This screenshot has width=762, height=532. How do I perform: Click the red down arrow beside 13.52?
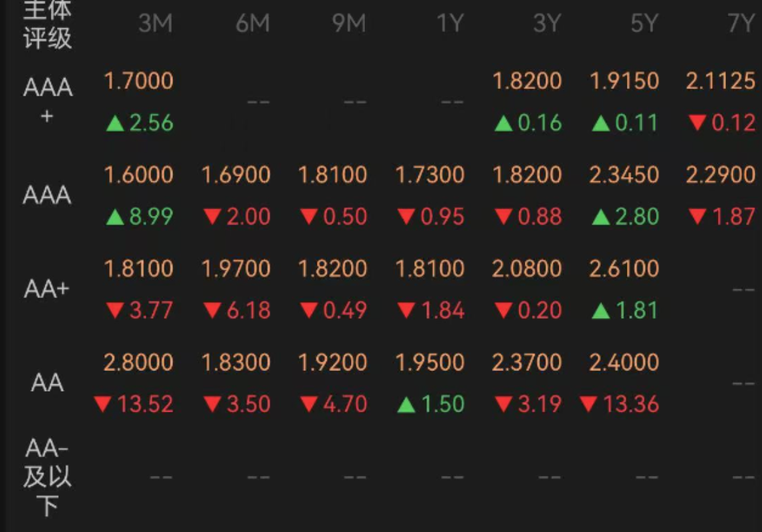[102, 404]
